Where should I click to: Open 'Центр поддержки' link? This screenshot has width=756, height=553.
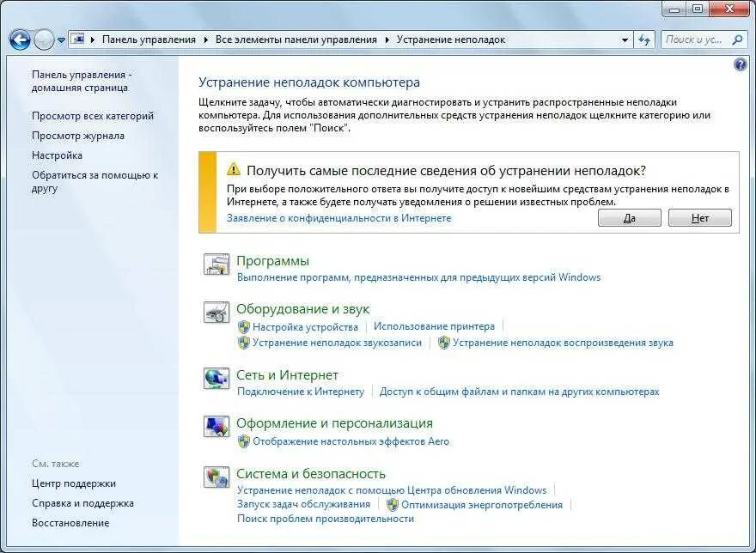click(x=74, y=483)
